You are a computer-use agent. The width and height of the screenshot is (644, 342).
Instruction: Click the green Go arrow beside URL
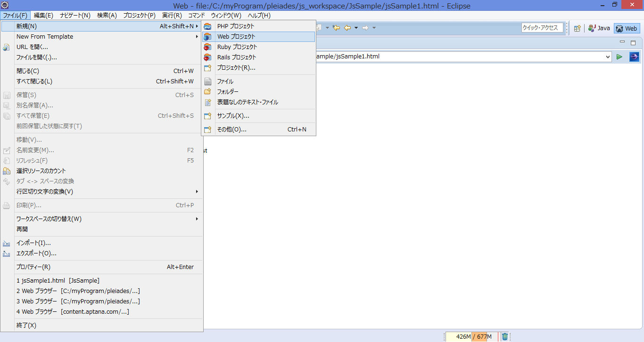point(619,57)
